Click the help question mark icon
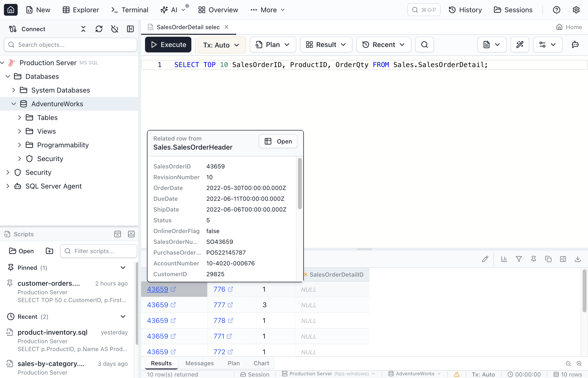This screenshot has height=378, width=588. pyautogui.click(x=557, y=10)
